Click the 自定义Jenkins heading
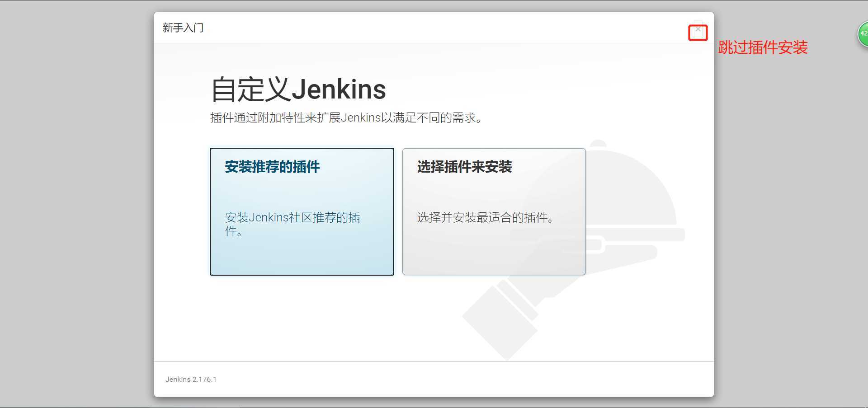 (298, 89)
